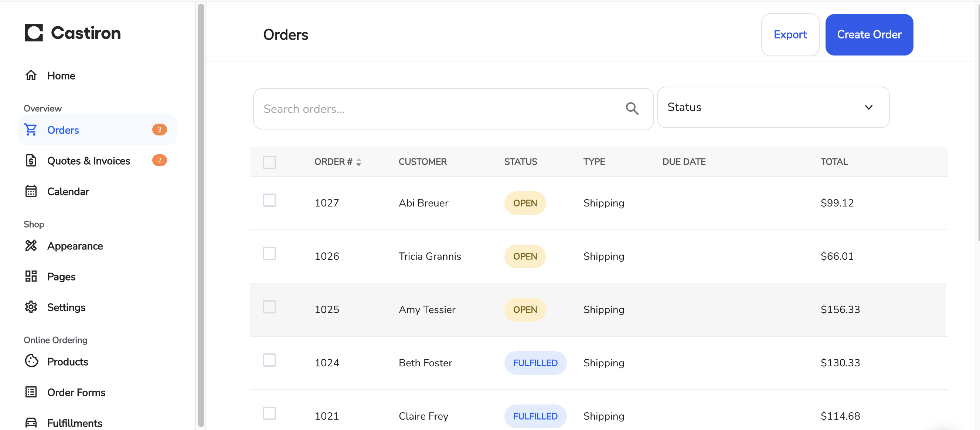Click the Appearance design tools icon
The image size is (980, 430).
tap(31, 246)
